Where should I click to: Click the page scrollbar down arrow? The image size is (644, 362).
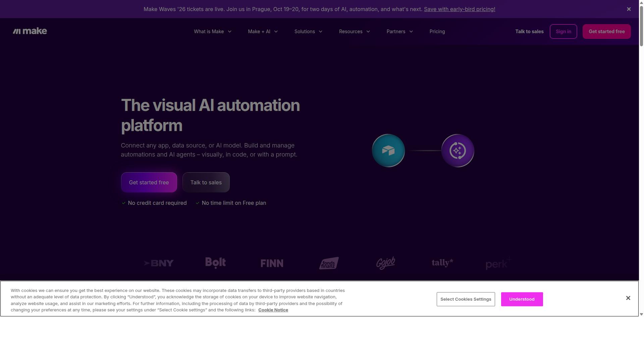[x=641, y=314]
